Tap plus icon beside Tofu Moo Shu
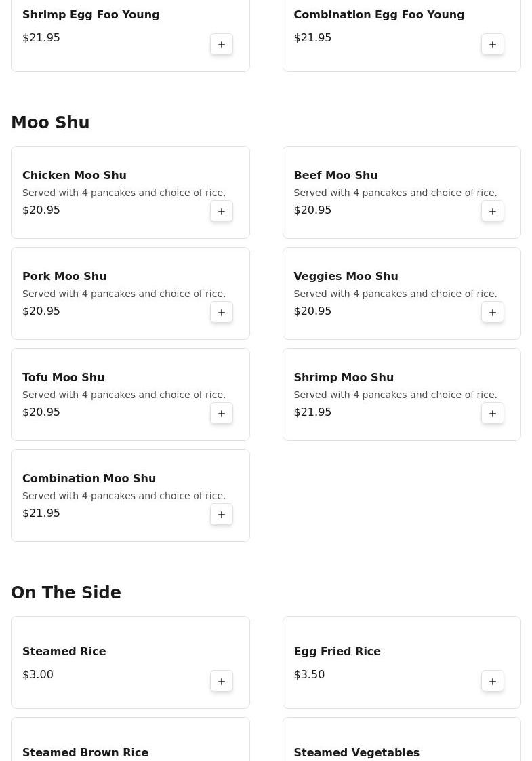This screenshot has width=532, height=761. point(222,414)
